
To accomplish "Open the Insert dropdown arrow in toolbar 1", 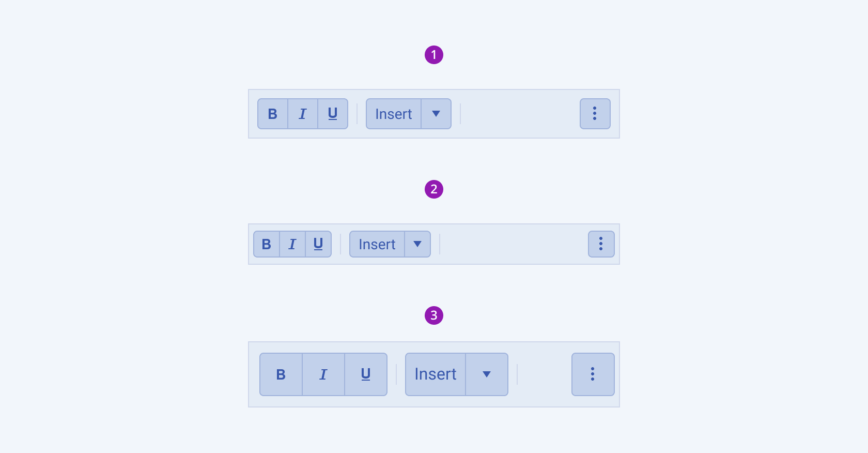I will pyautogui.click(x=436, y=114).
